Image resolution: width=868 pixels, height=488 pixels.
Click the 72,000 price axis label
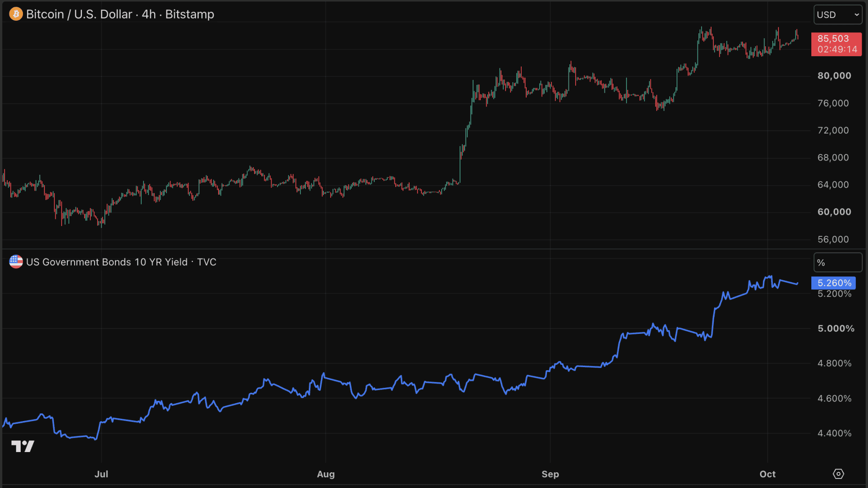click(x=833, y=130)
